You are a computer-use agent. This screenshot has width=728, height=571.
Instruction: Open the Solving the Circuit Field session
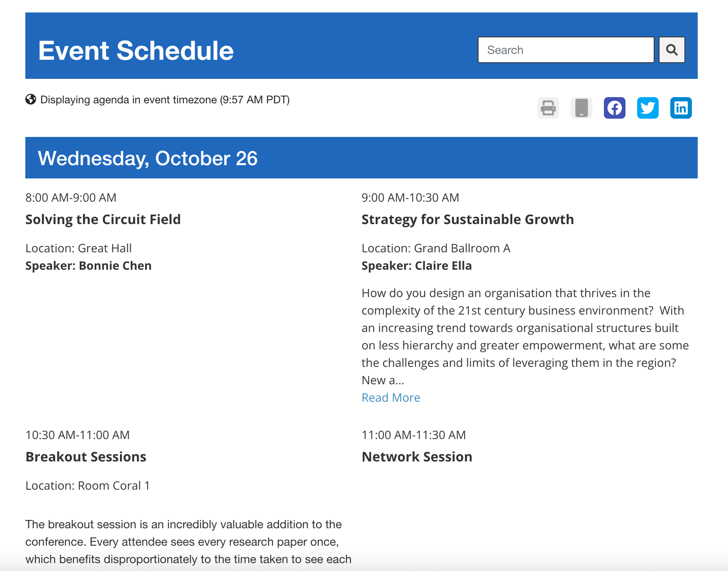pos(103,219)
